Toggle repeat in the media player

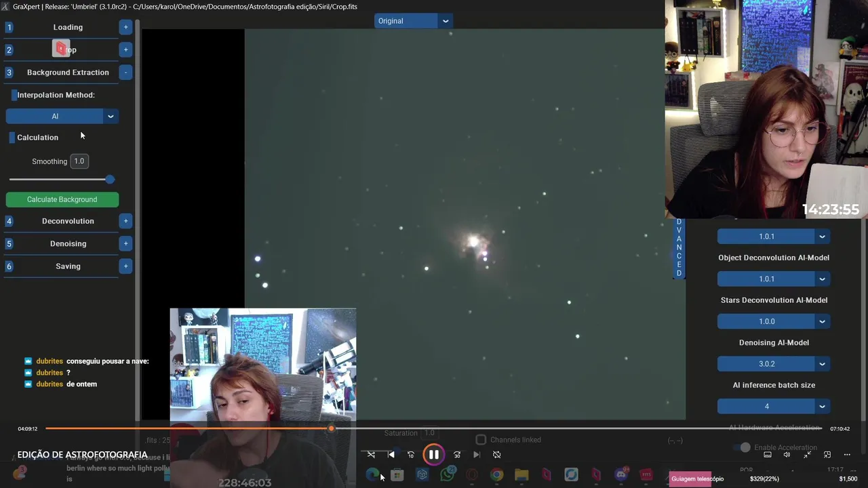496,455
